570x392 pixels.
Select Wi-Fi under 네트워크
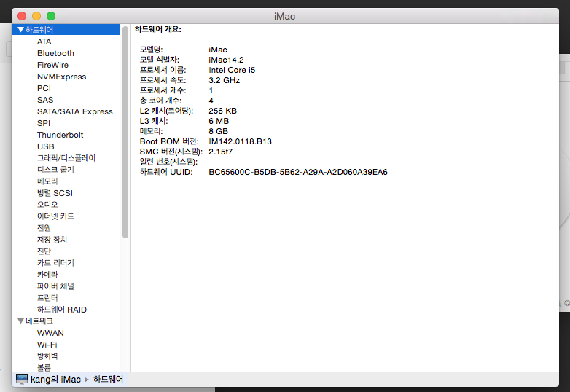pos(47,345)
